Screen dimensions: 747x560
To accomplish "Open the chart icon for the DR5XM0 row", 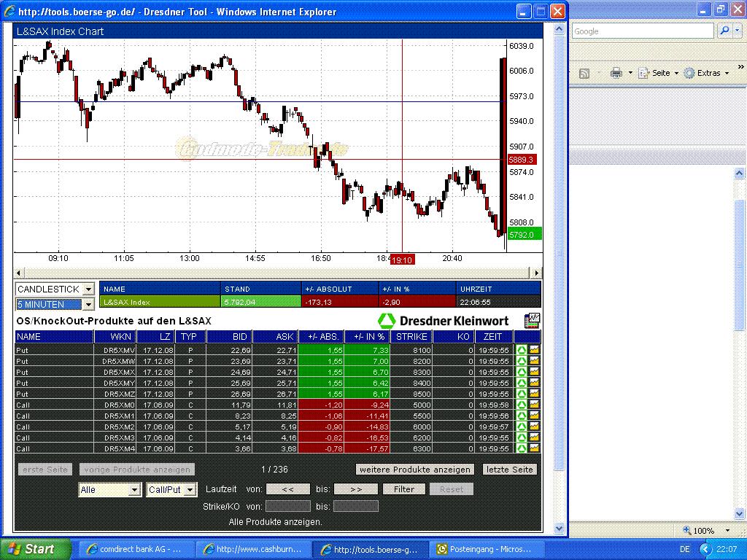I will 535,405.
